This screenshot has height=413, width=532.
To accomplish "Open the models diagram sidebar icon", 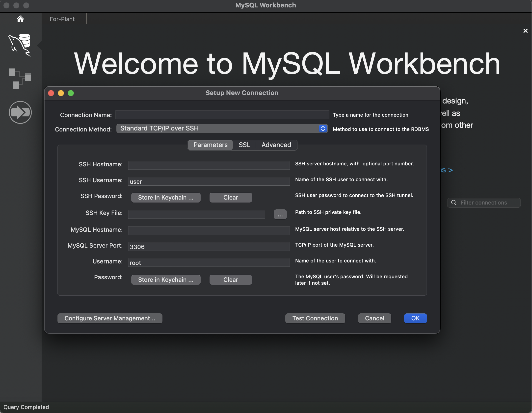I will (20, 78).
